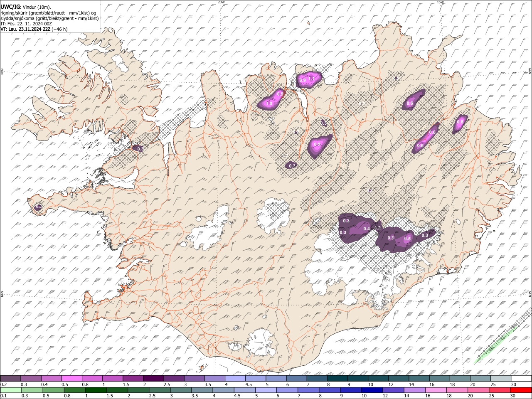The height and width of the screenshot is (399, 532).
Task: Click the upper legend '2.5' label
Action: (167, 385)
